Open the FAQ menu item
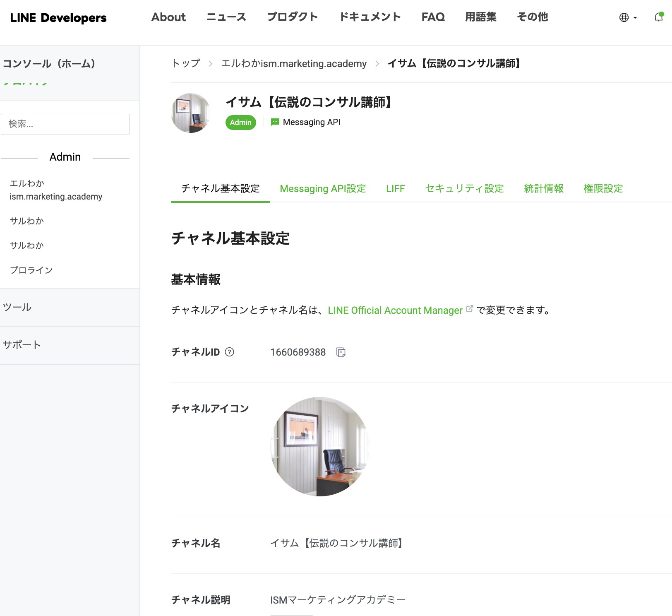Screen dimensions: 672x616 point(433,17)
